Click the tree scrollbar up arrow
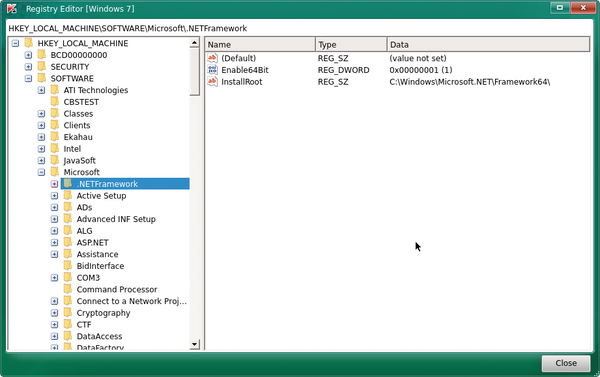Screen dimensions: 600x377 [x=194, y=42]
